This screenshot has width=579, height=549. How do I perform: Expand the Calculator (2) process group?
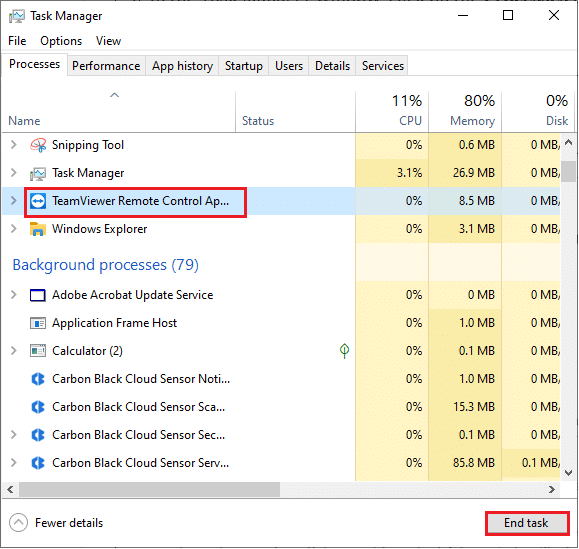[x=14, y=351]
